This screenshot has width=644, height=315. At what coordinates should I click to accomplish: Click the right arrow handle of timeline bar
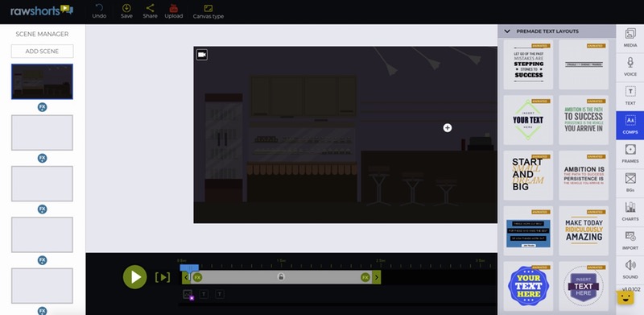[377, 277]
